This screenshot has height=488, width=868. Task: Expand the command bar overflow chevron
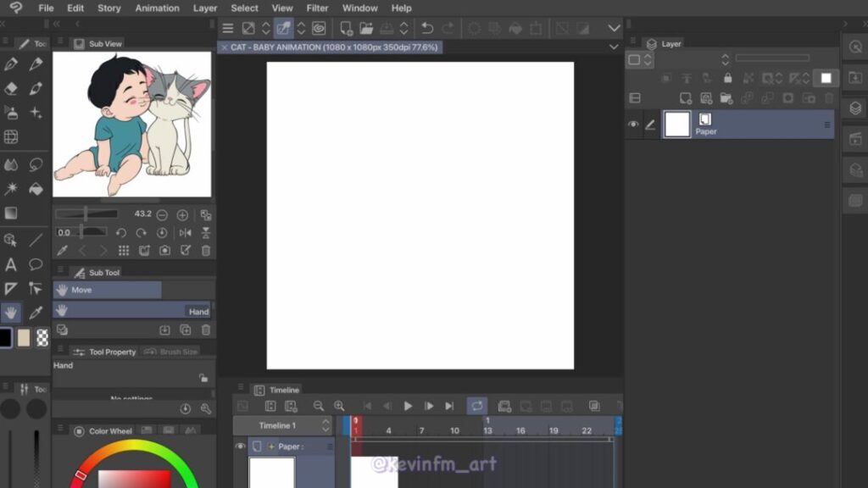(615, 29)
